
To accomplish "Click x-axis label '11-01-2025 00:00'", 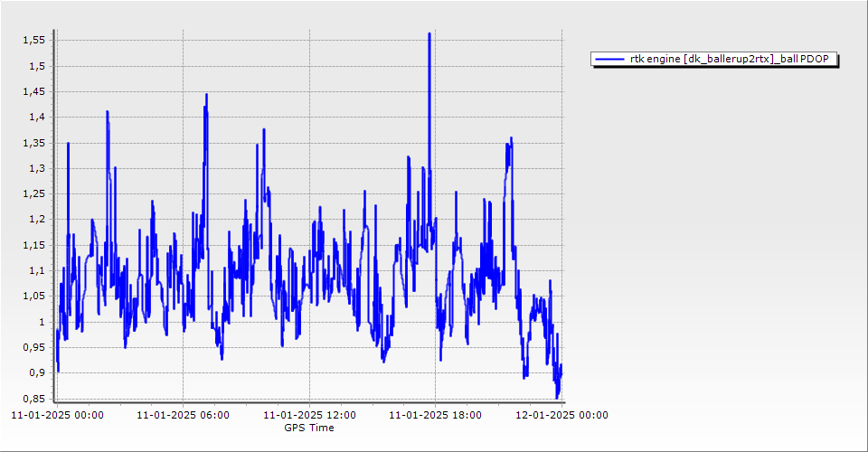I will [x=57, y=415].
